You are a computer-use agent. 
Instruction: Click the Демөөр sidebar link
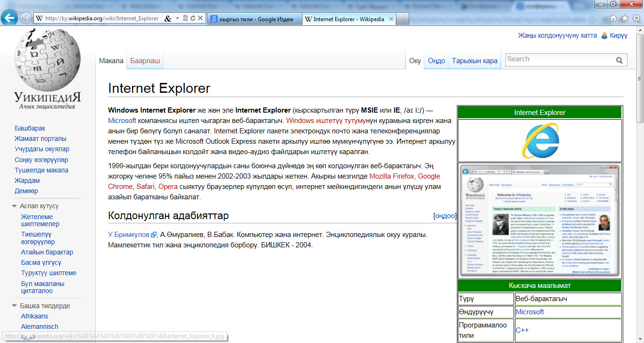pyautogui.click(x=26, y=191)
